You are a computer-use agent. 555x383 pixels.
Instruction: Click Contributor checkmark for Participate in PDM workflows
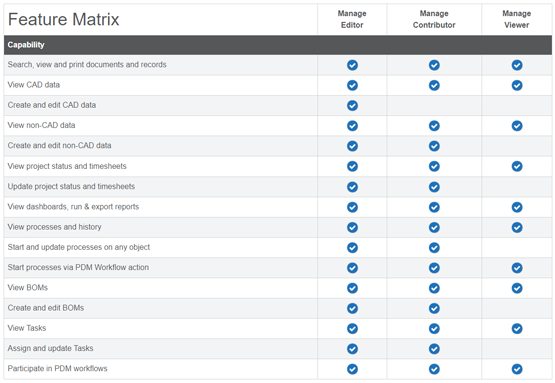click(434, 369)
